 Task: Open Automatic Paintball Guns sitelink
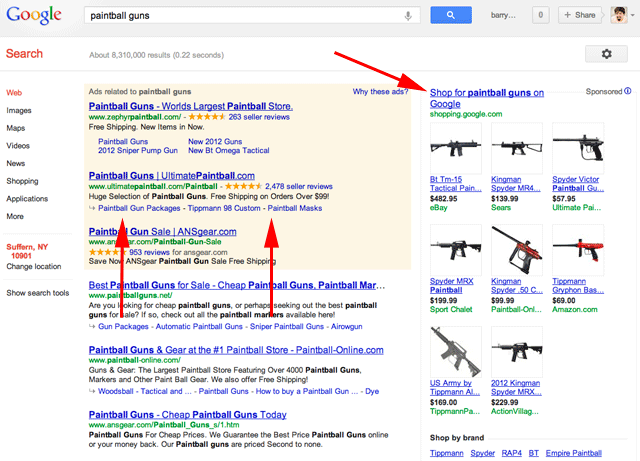(x=199, y=326)
